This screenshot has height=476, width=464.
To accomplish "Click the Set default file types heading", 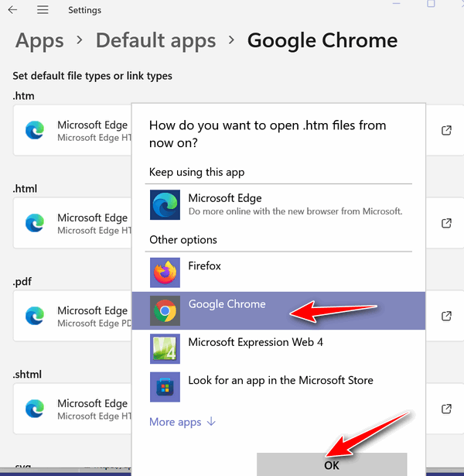I will [x=92, y=76].
